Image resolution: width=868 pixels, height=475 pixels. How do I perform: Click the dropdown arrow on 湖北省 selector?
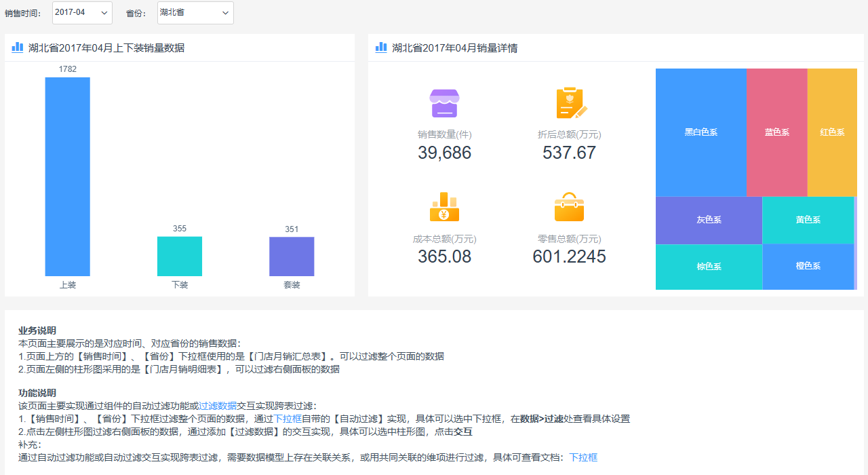pyautogui.click(x=225, y=12)
